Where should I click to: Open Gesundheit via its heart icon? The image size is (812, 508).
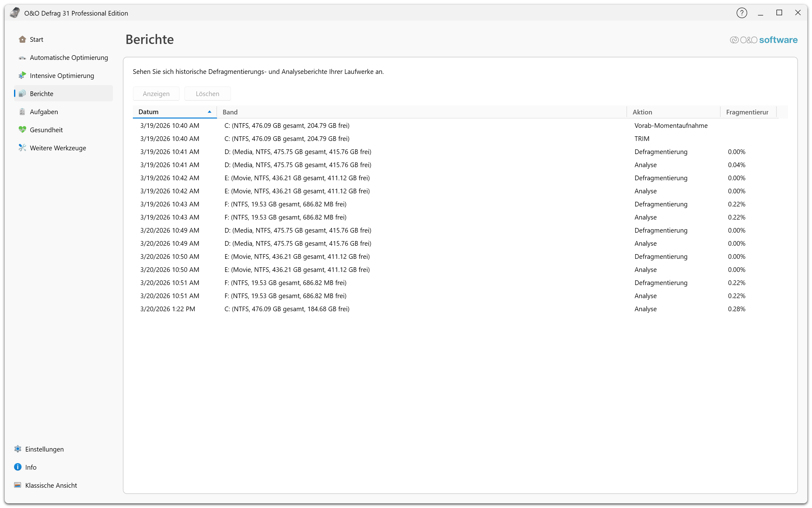click(x=22, y=130)
